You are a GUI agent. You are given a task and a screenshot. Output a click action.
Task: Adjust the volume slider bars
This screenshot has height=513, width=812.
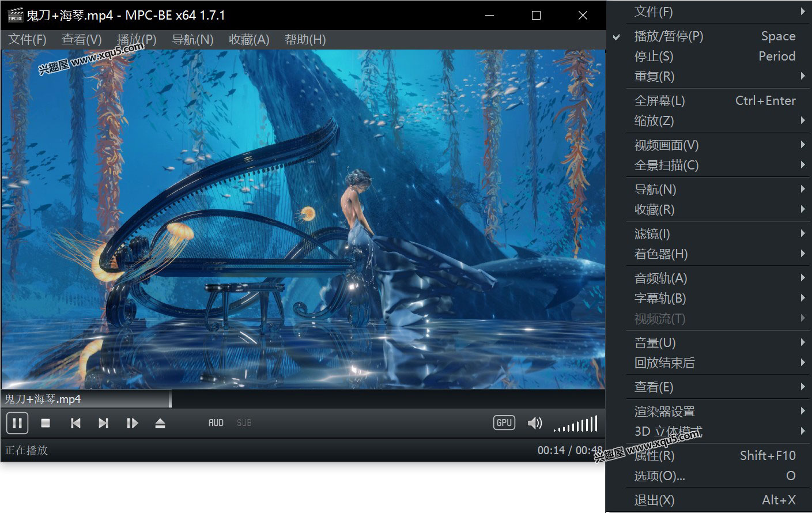click(575, 424)
